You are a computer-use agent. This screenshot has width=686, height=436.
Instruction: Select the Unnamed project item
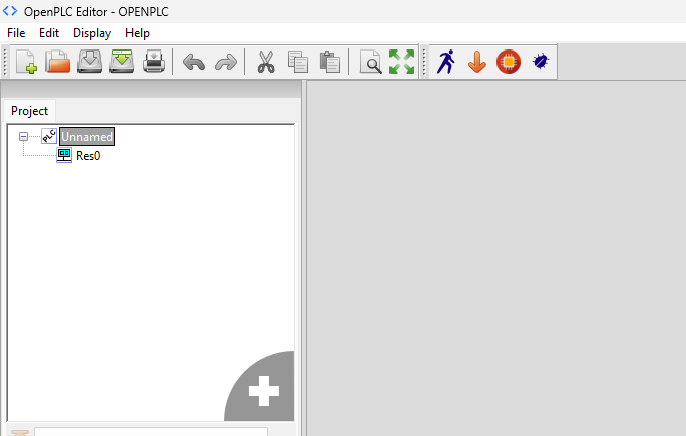(x=87, y=137)
